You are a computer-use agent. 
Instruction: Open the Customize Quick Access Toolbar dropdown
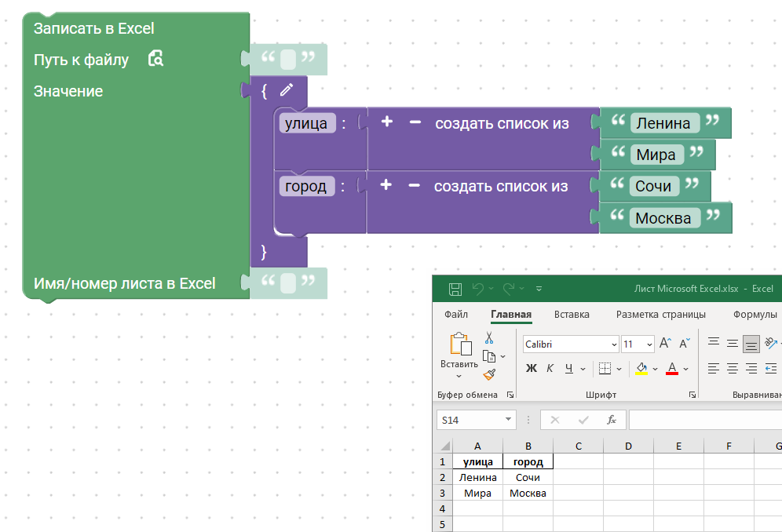click(539, 289)
